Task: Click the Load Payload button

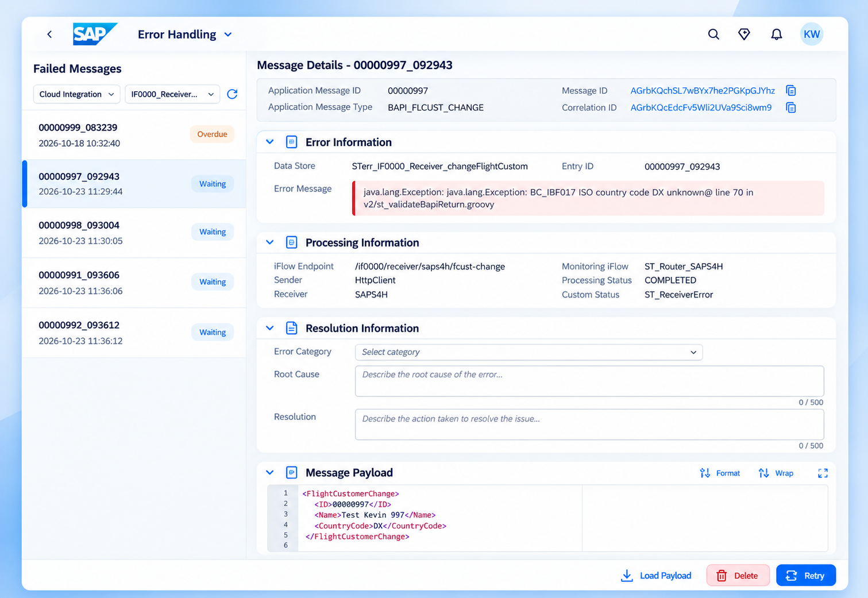Action: coord(656,576)
